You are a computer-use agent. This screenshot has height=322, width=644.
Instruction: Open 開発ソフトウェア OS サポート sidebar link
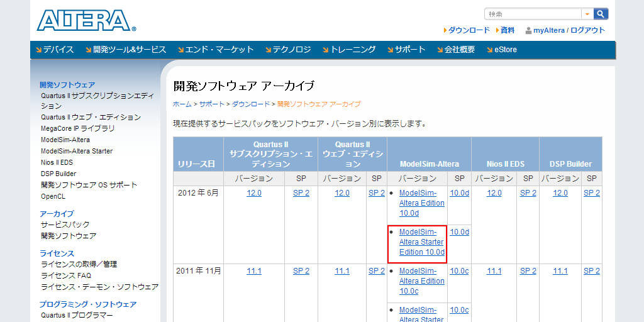[89, 185]
